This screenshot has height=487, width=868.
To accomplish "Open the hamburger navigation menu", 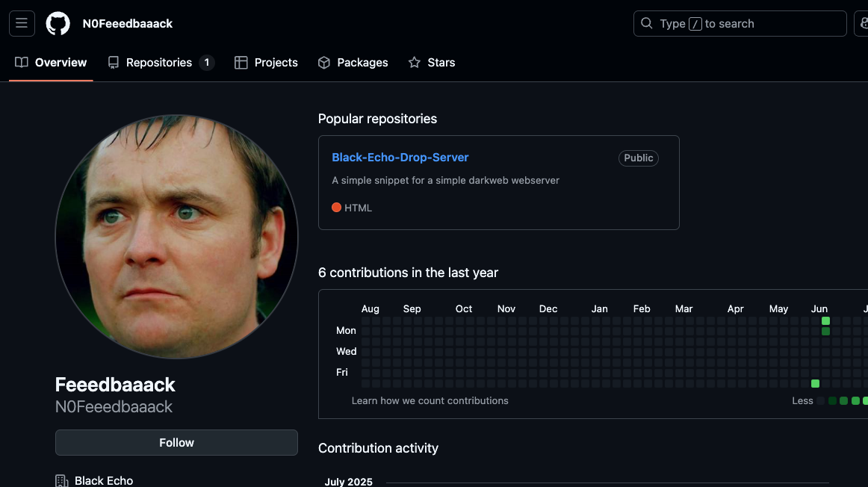I will [22, 23].
